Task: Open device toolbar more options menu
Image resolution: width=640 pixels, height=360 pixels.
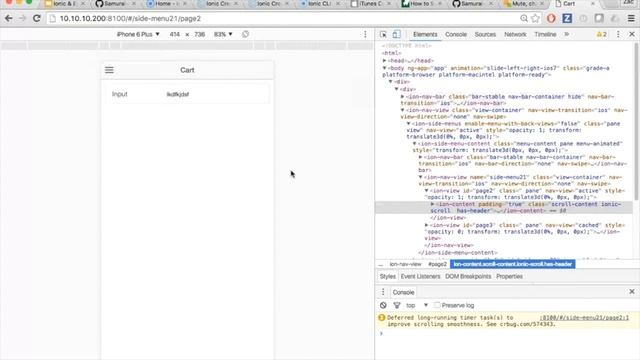Action: [x=365, y=34]
